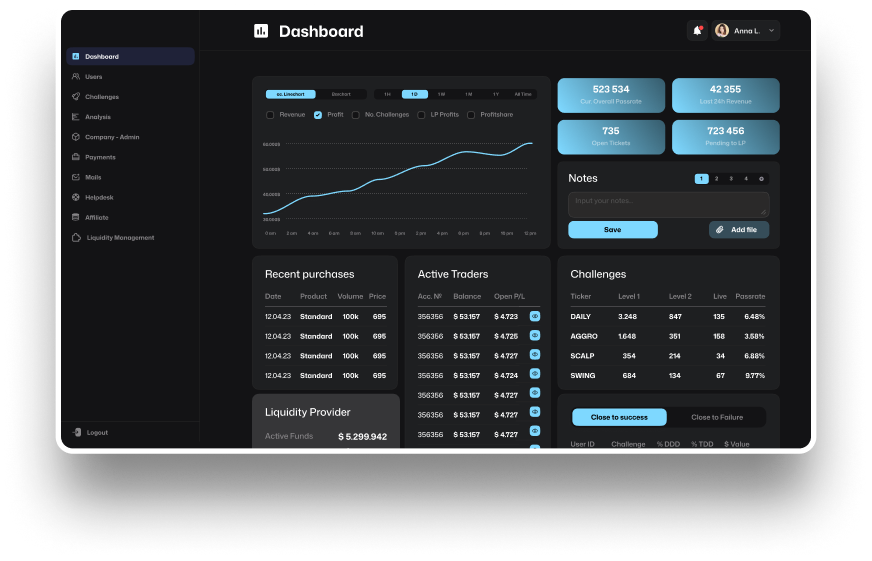Click the SCALP ticker in Challenges table
The image size is (872, 561).
pos(582,356)
